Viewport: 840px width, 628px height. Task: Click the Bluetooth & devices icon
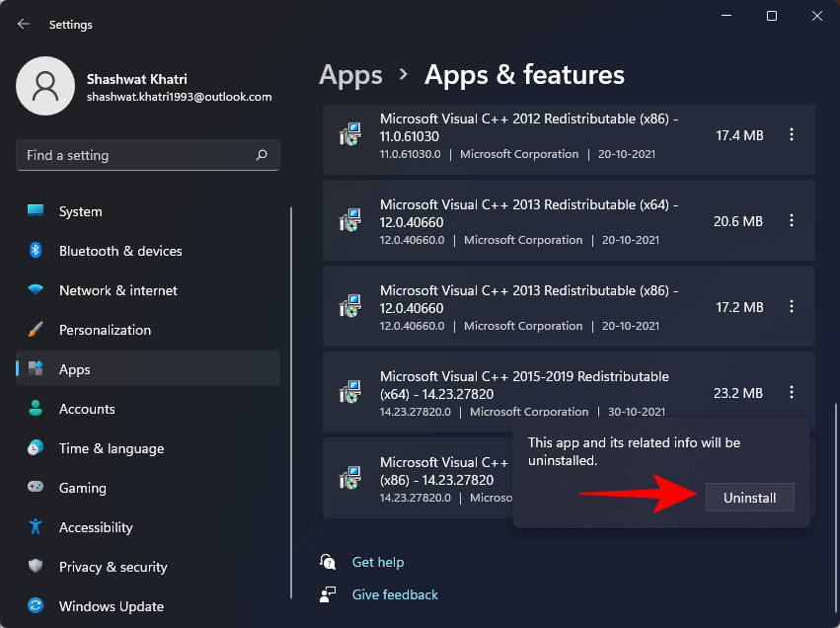pos(36,251)
